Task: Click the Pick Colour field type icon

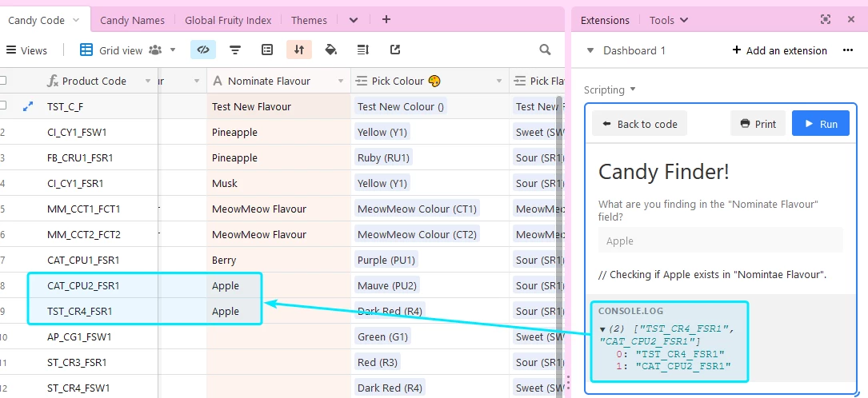Action: tap(362, 82)
